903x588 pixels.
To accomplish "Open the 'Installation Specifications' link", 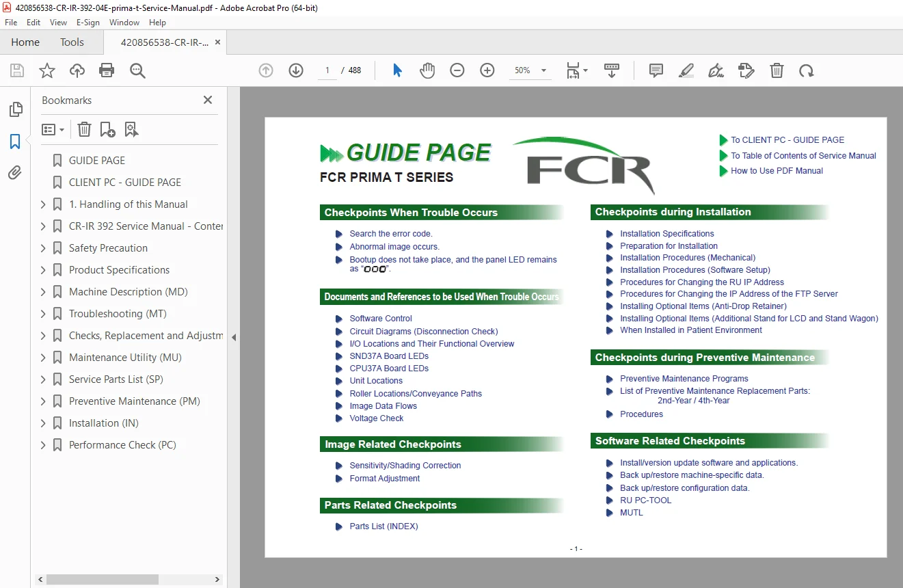I will (667, 234).
